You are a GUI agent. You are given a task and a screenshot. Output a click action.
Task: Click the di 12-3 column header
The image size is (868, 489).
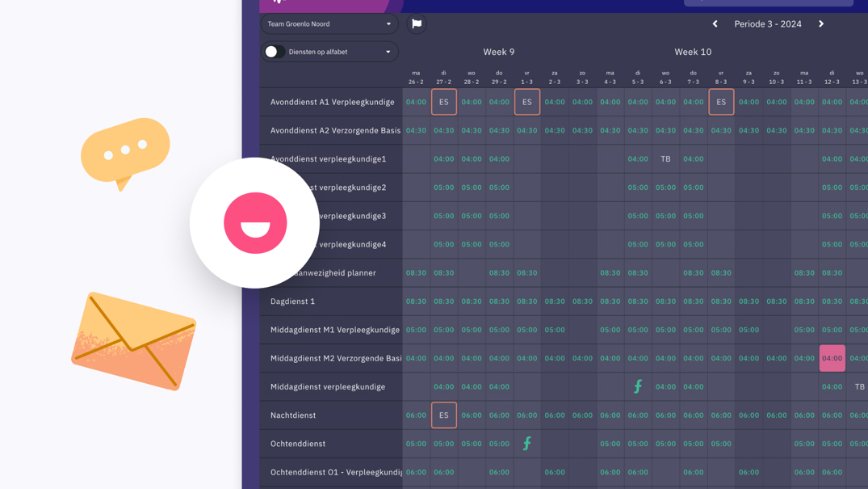pos(832,77)
